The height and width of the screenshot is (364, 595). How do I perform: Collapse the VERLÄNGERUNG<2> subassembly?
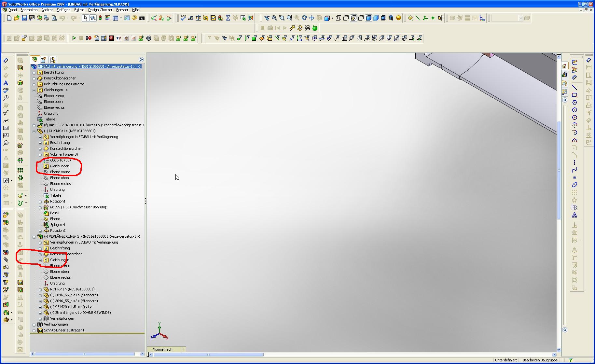34,237
